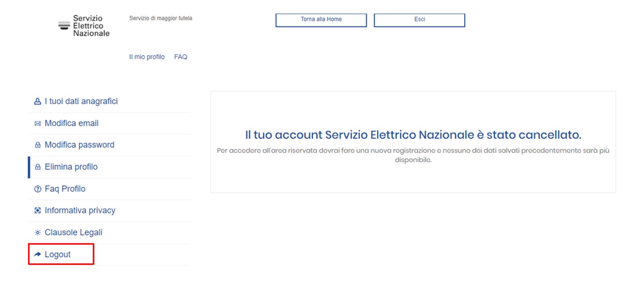644x287 pixels.
Task: Click the Torna alla Home button
Action: point(321,20)
